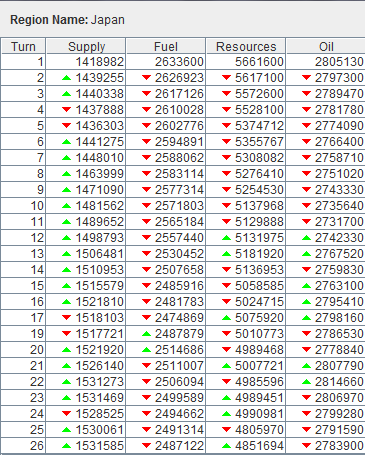This screenshot has height=455, width=365.
Task: Click green up arrow beside Resources 4851694
Action: point(226,446)
